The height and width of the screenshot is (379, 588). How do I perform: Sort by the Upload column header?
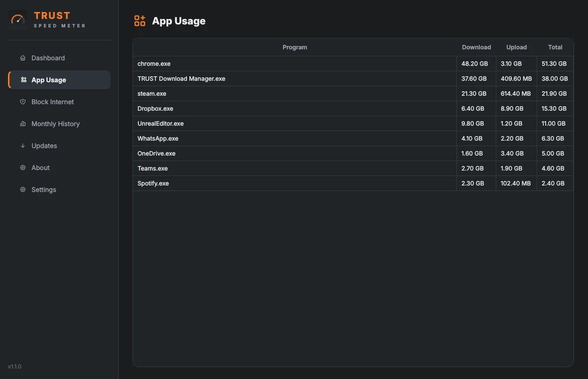pyautogui.click(x=516, y=47)
